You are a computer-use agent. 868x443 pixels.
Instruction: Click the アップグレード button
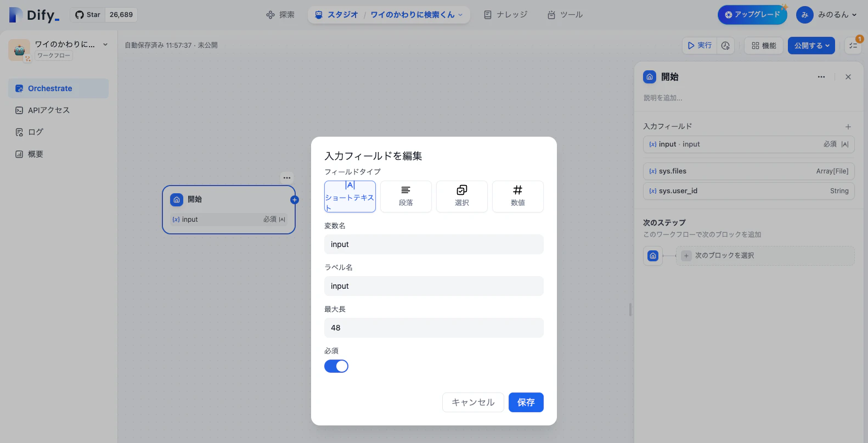click(752, 15)
